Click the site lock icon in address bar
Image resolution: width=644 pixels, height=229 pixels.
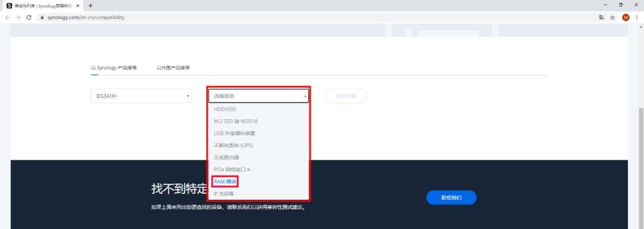click(42, 18)
